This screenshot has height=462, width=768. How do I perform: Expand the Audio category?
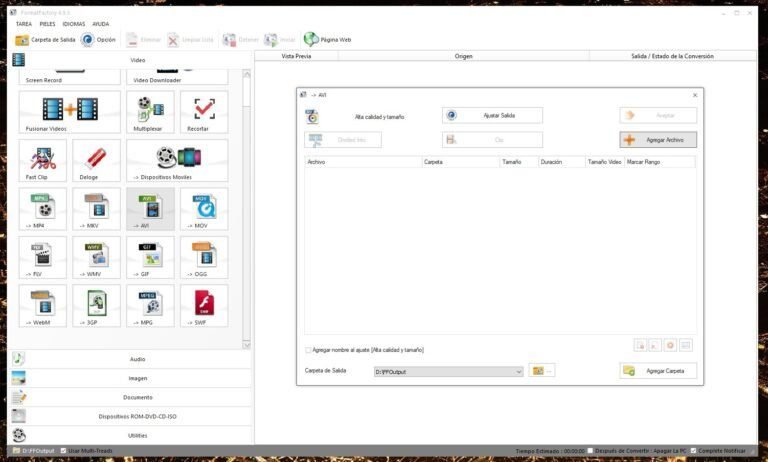pyautogui.click(x=130, y=359)
